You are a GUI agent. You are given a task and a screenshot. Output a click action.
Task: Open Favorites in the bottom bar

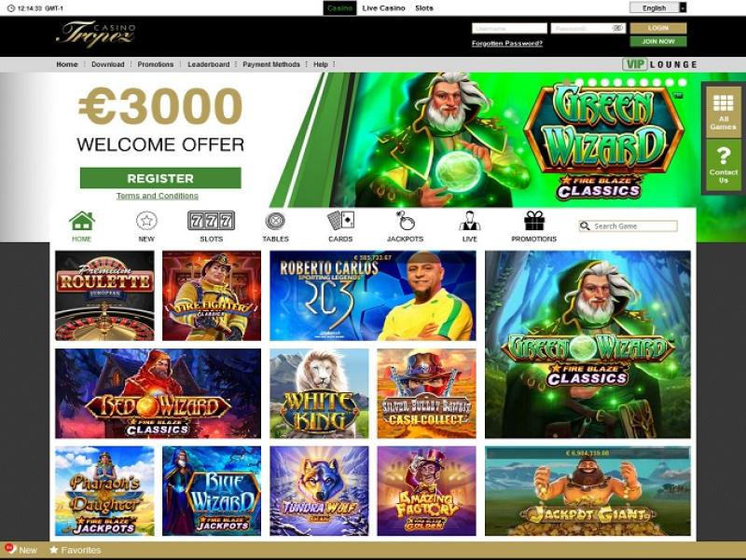click(x=76, y=550)
